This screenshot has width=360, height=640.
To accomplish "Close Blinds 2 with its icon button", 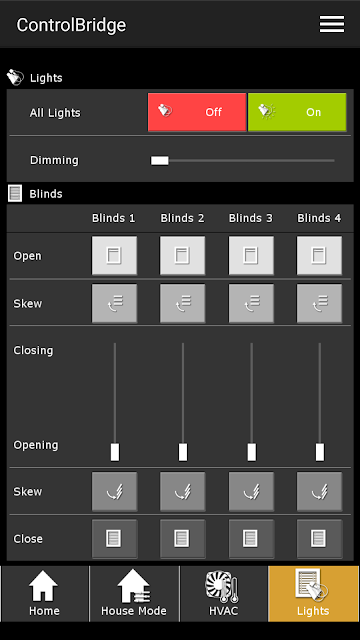I will 182,539.
